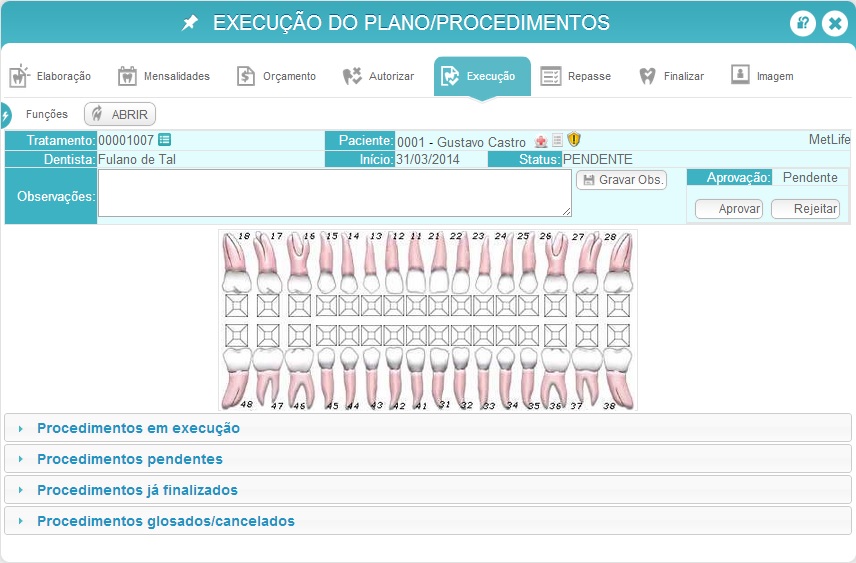The width and height of the screenshot is (856, 563).
Task: Open the patient record list icon
Action: coord(557,140)
